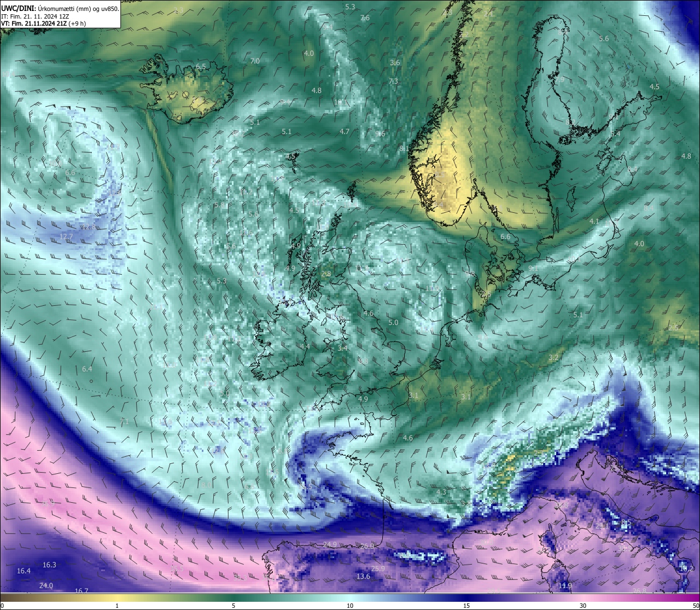Viewport: 700px width, 610px height.
Task: Click the 3.4 value label over Wales
Action: point(342,348)
